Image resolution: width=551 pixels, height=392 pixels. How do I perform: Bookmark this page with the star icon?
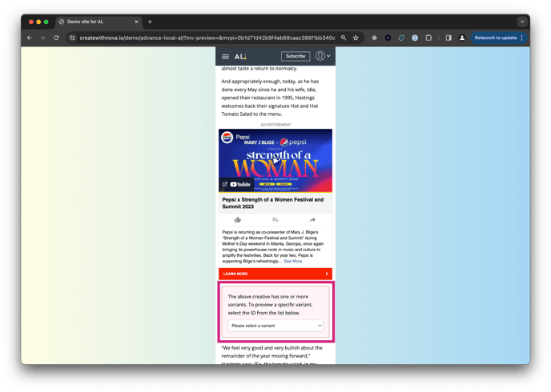coord(356,38)
